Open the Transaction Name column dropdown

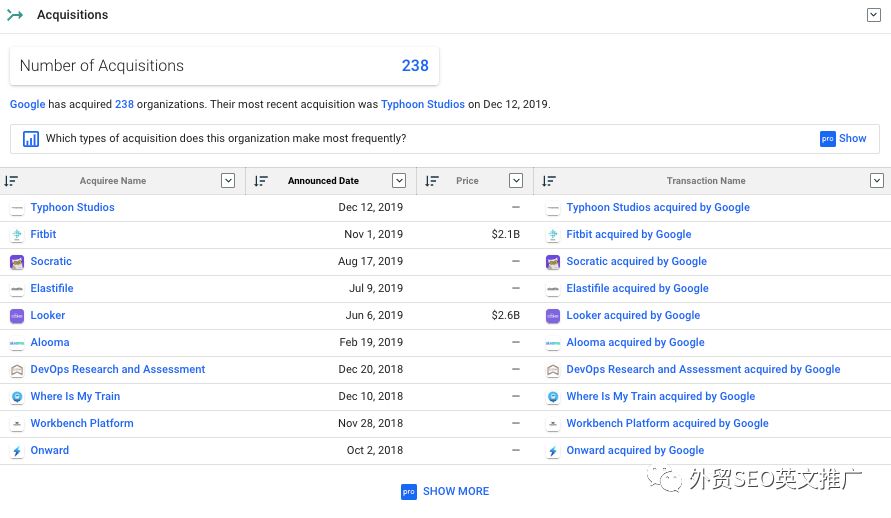pos(877,181)
